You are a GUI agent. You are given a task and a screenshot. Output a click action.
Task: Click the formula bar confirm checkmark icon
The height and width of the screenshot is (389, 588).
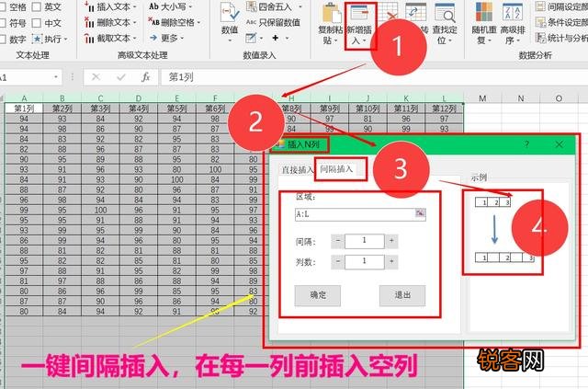(120, 77)
